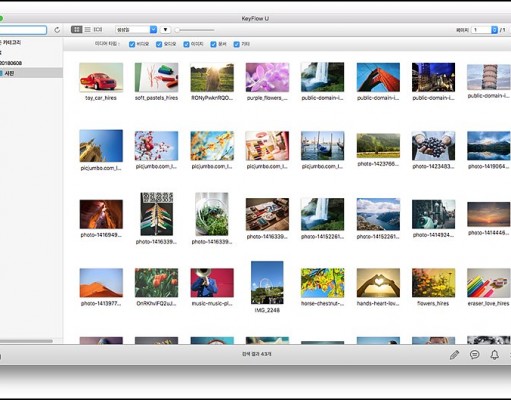
Task: Click the music-music-pl file name
Action: 212,304
